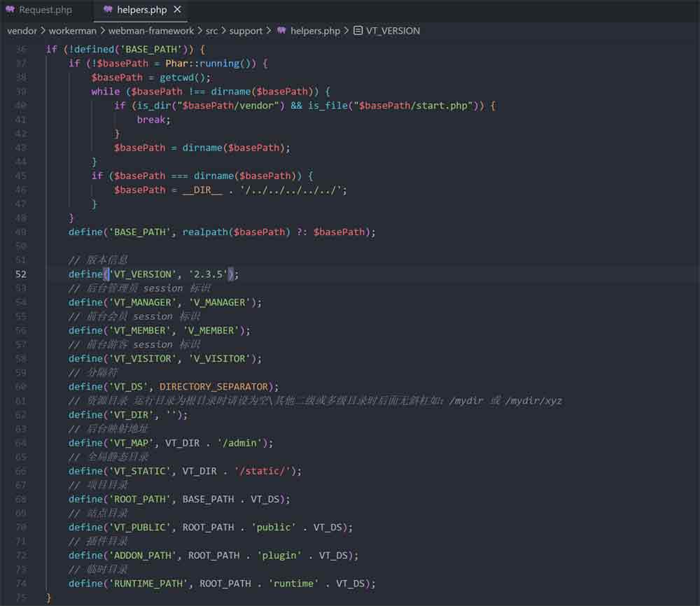Click the PHP icon on helpers.php tab

(108, 10)
